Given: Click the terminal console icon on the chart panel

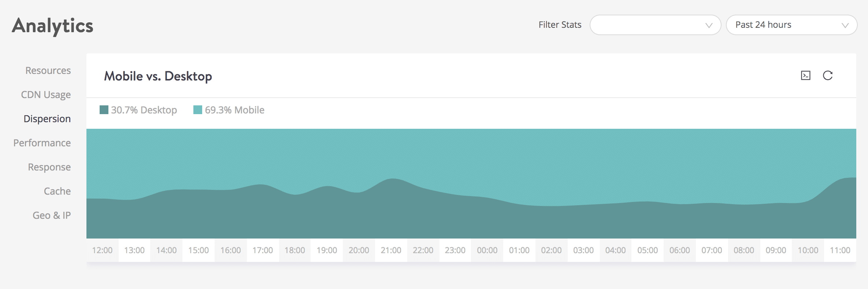Looking at the screenshot, I should (x=806, y=76).
